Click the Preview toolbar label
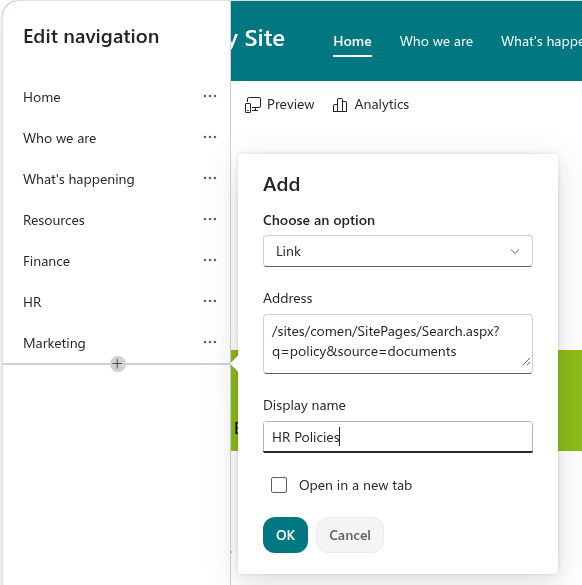This screenshot has height=585, width=582. (291, 104)
